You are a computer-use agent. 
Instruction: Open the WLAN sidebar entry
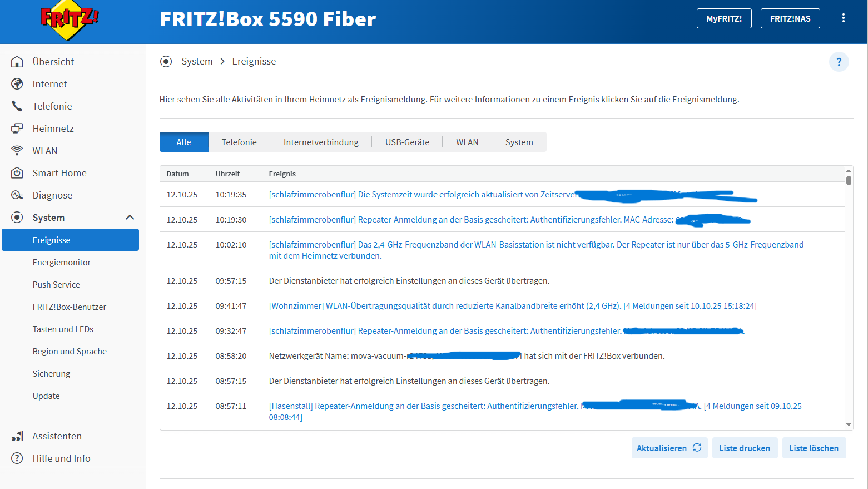(45, 151)
